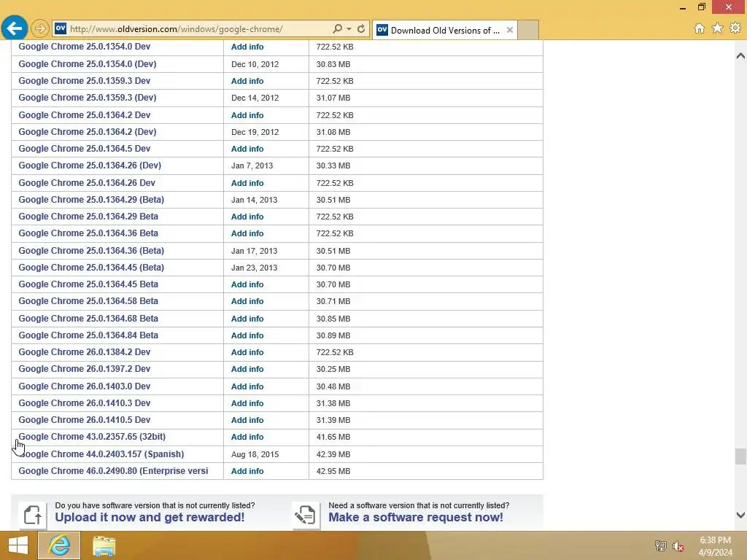Click Add info for Chrome 26.0.1410.5 Dev
The width and height of the screenshot is (747, 560).
click(x=247, y=420)
